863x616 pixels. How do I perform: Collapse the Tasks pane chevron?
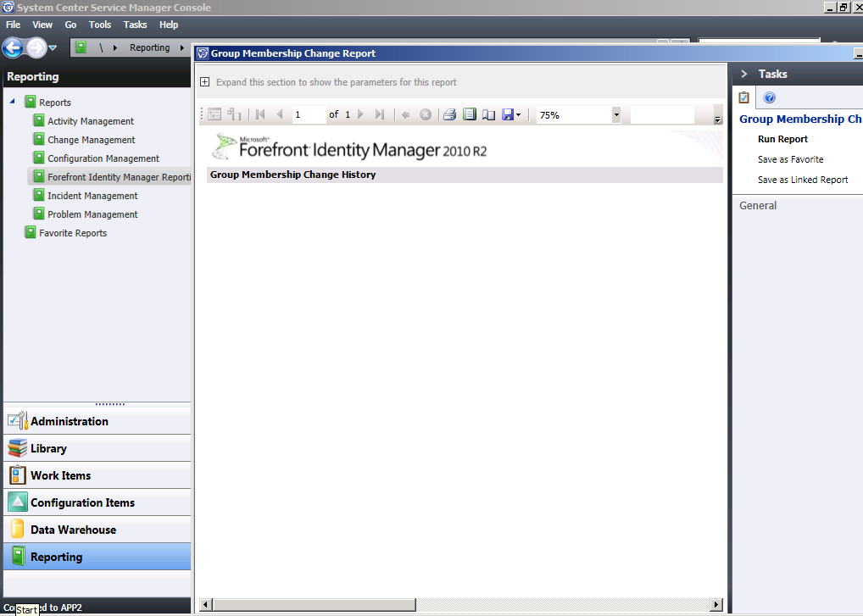point(744,74)
